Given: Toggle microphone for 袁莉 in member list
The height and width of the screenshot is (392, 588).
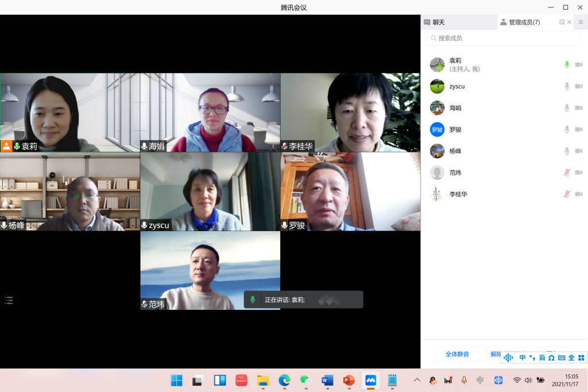Looking at the screenshot, I should point(567,65).
